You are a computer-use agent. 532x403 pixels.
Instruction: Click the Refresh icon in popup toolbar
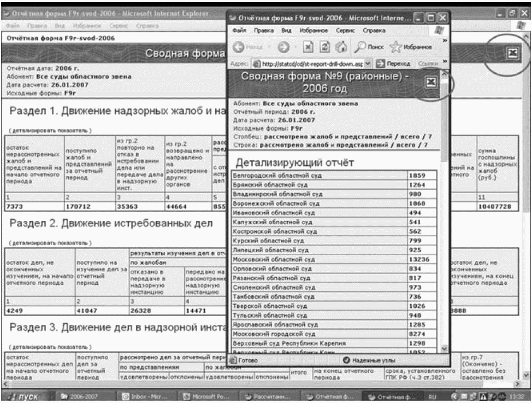pos(324,47)
